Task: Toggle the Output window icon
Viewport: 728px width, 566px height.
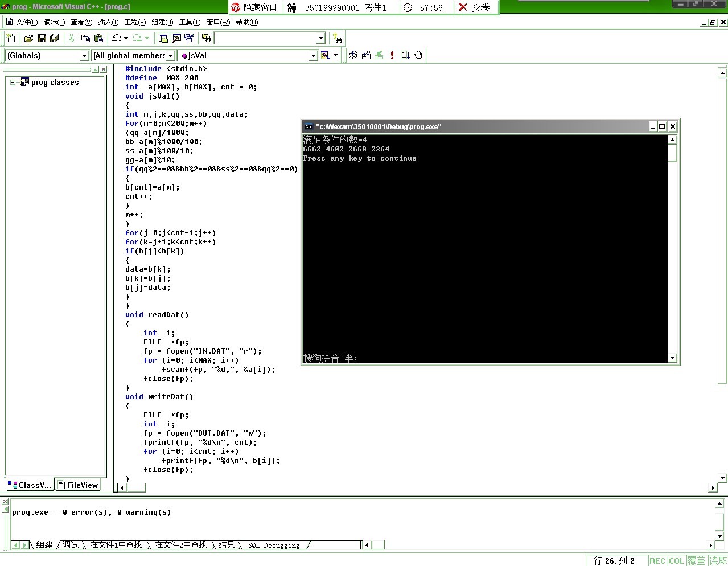Action: [x=176, y=38]
